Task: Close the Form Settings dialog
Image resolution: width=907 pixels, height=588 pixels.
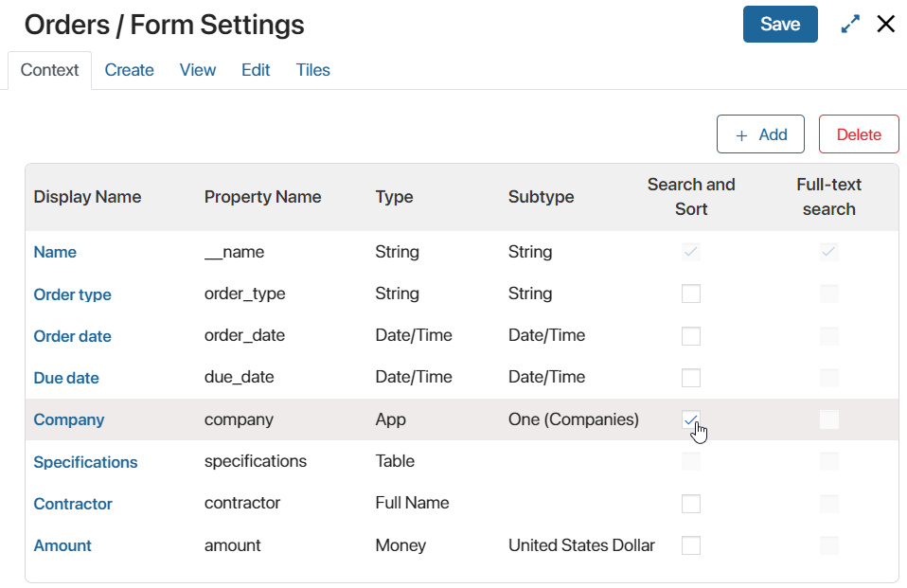Action: coord(885,25)
